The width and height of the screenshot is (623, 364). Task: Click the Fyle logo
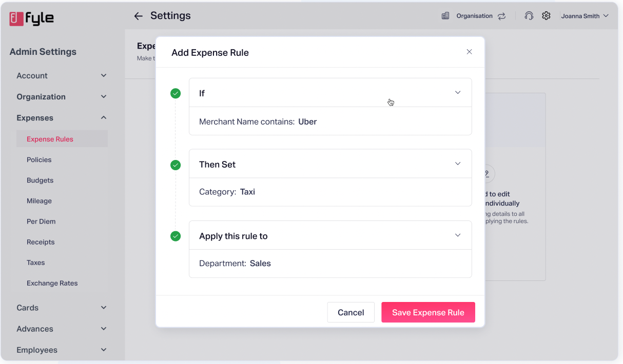(x=31, y=18)
